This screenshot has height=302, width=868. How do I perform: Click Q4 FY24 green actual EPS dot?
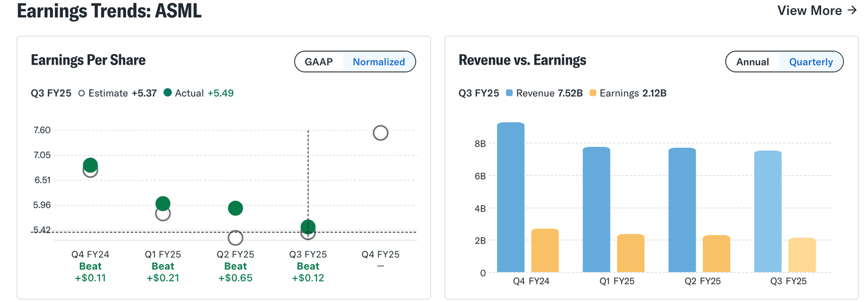tap(90, 165)
